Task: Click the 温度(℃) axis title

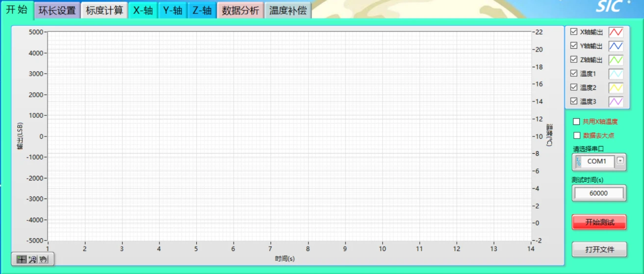Action: pyautogui.click(x=550, y=135)
